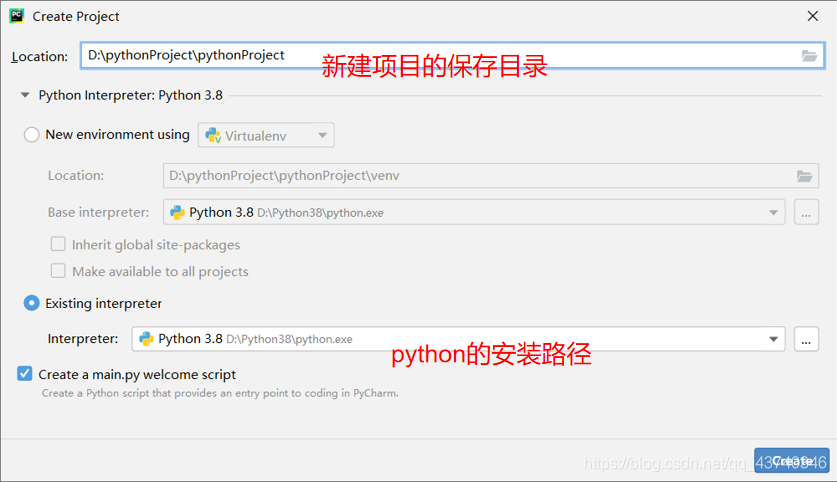Click the folder icon in venv Location field
This screenshot has height=482, width=837.
click(x=804, y=176)
